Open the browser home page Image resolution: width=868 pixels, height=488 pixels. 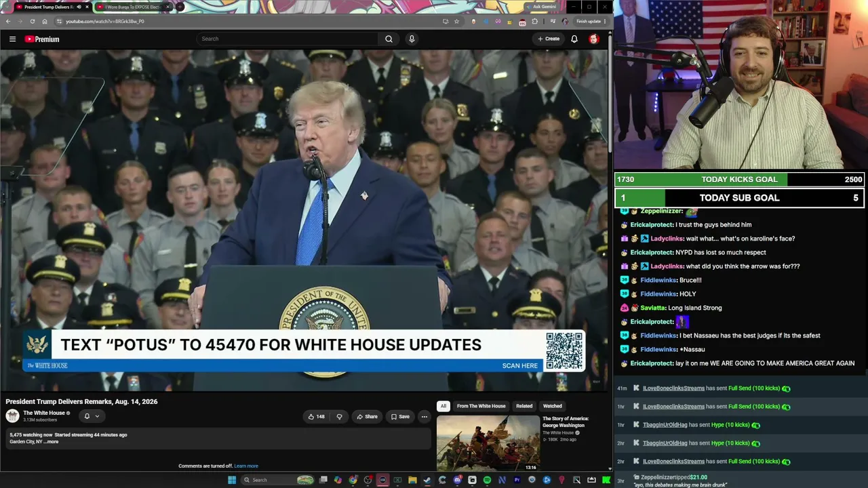pos(45,21)
